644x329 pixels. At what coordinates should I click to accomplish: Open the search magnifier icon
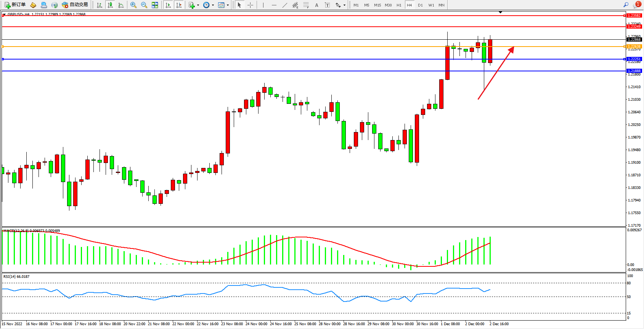point(626,5)
